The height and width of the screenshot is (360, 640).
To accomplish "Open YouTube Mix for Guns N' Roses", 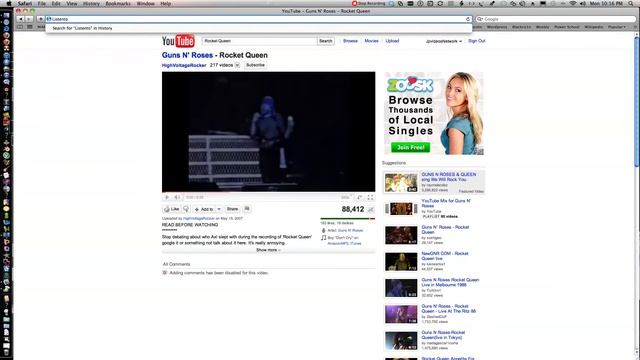I will (446, 203).
